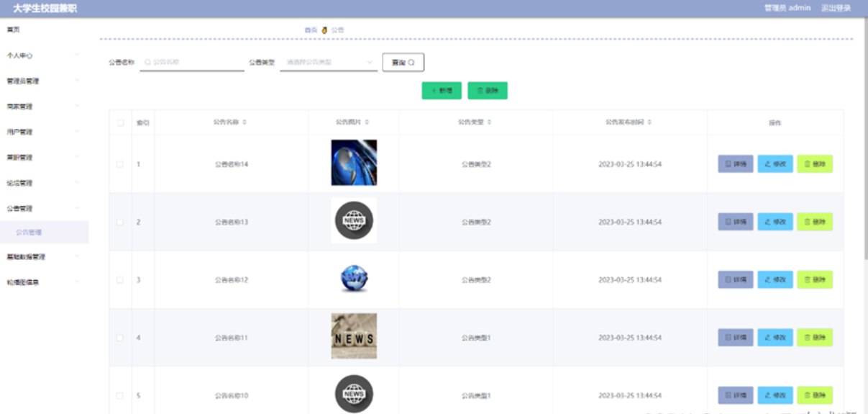This screenshot has height=414, width=868.
Task: Remove 公告名称12 with its 删除 button
Action: tap(815, 279)
